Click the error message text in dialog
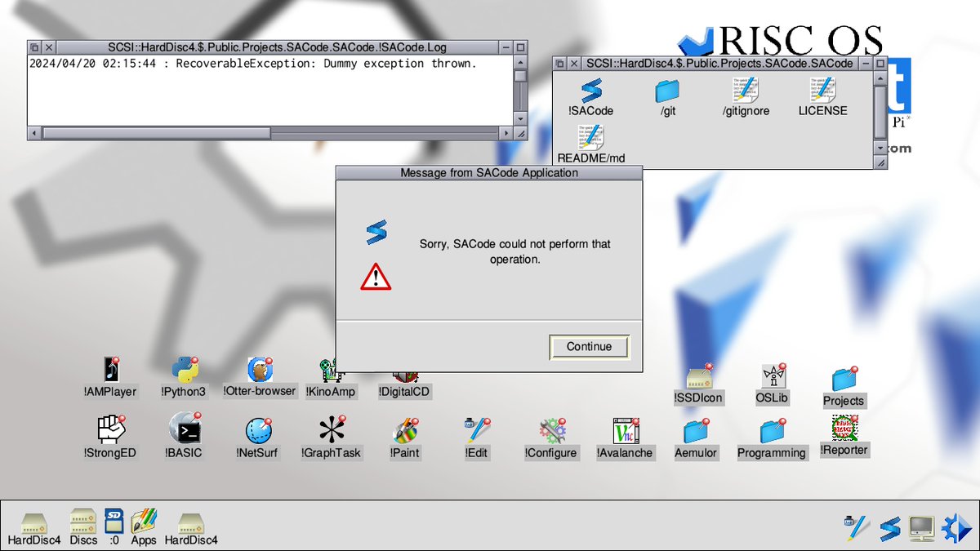 click(515, 251)
